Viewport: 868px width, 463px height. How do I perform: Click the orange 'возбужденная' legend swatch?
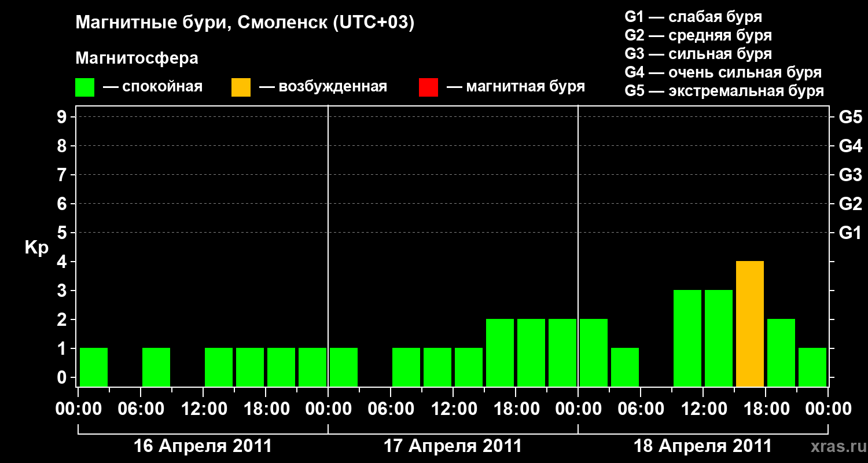(241, 87)
